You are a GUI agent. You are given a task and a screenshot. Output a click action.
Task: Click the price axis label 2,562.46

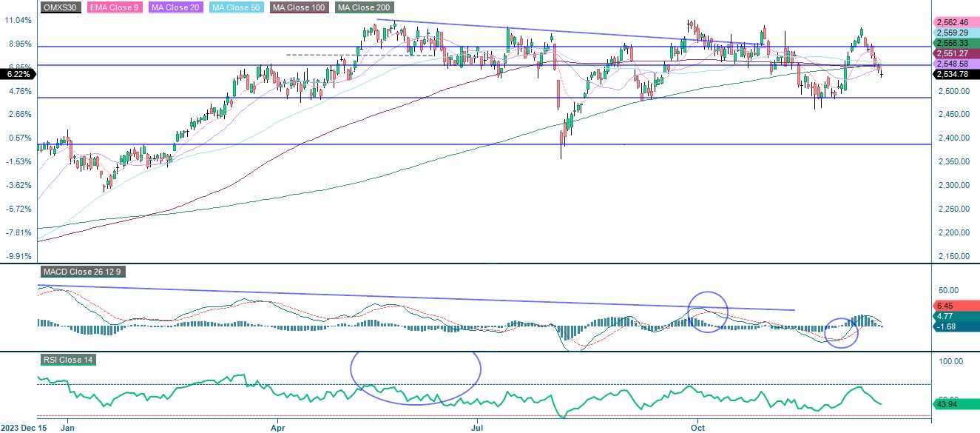(953, 23)
